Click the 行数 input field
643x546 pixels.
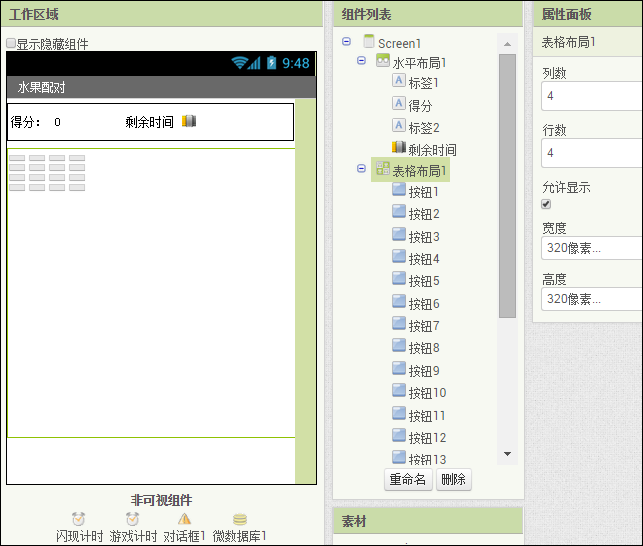click(592, 153)
